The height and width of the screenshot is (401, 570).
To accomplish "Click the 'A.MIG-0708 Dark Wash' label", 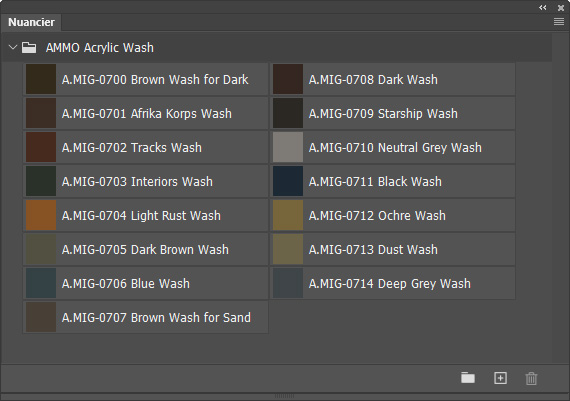I will point(373,80).
